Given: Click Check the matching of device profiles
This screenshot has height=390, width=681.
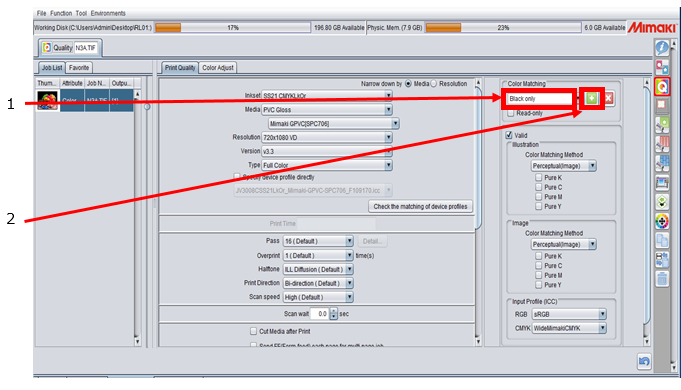Looking at the screenshot, I should point(420,206).
